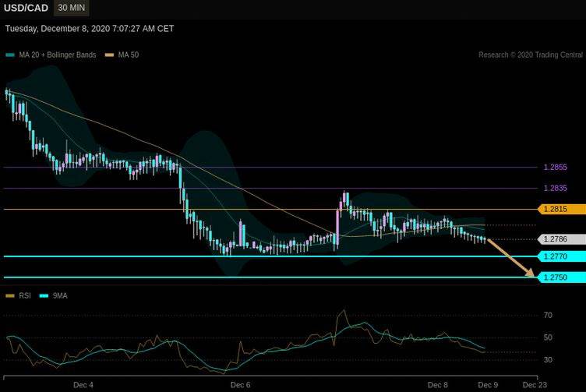Click the MA 50 tan legend swatch
This screenshot has height=392, width=586.
click(x=109, y=55)
